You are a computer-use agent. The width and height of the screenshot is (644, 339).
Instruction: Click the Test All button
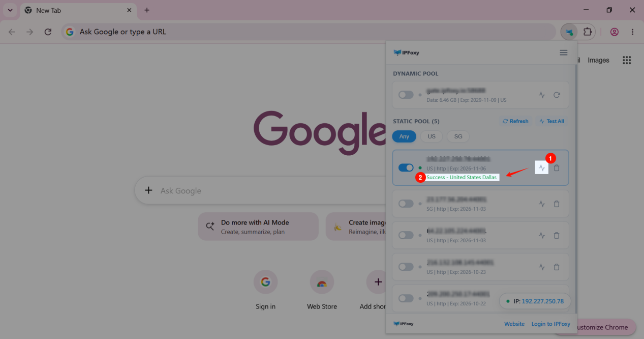click(551, 121)
